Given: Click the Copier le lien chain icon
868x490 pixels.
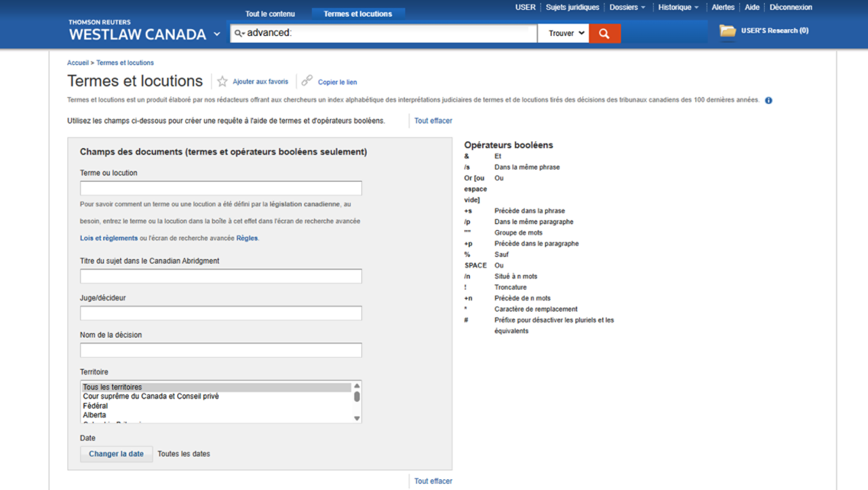Looking at the screenshot, I should point(307,81).
